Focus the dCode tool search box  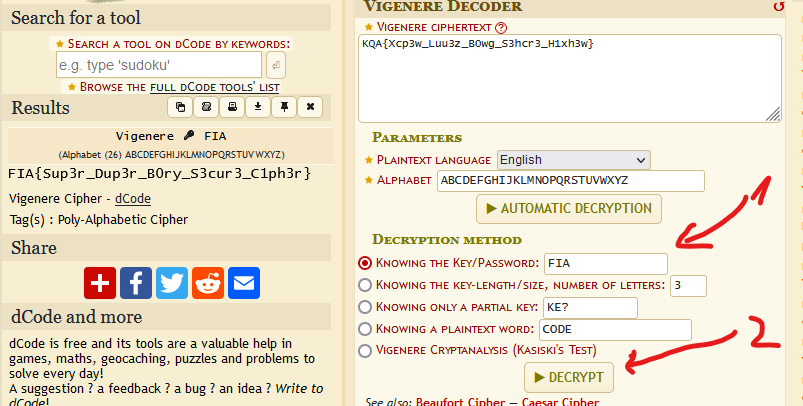159,65
